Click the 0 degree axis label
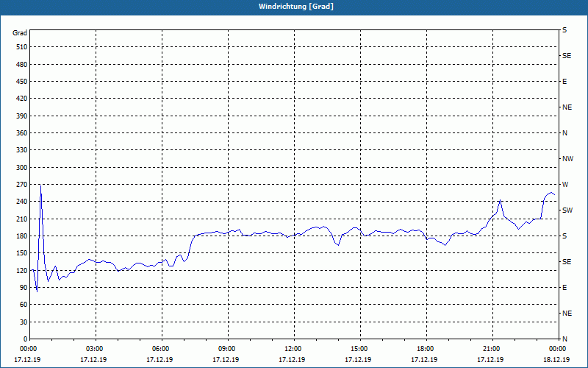588x368 pixels. (25, 339)
